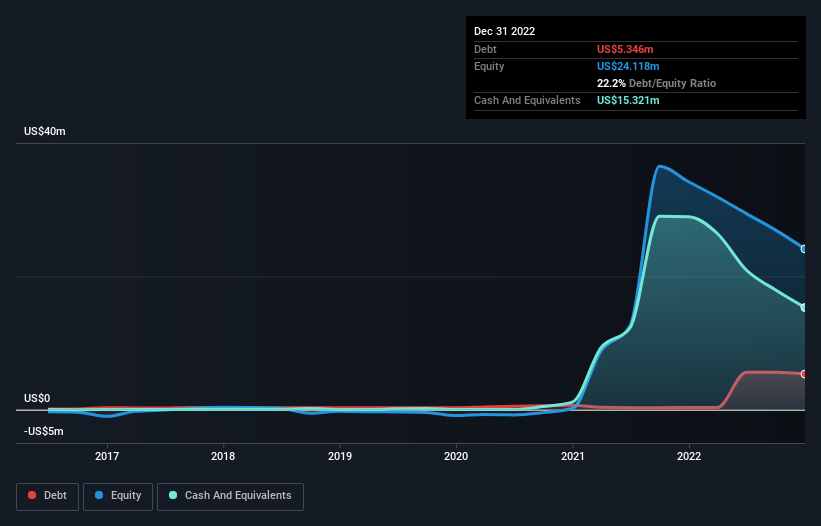
Task: Click the US$5.346m debt value
Action: coord(625,49)
